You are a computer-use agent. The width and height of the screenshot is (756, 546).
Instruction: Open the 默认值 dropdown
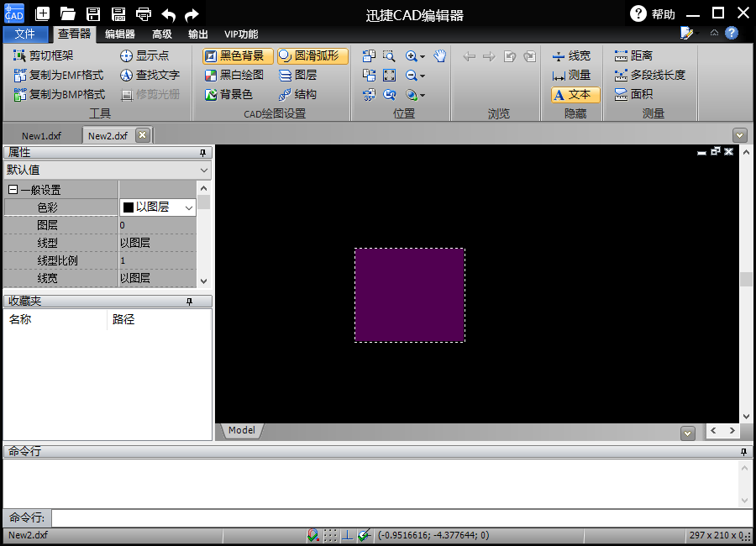pos(204,170)
